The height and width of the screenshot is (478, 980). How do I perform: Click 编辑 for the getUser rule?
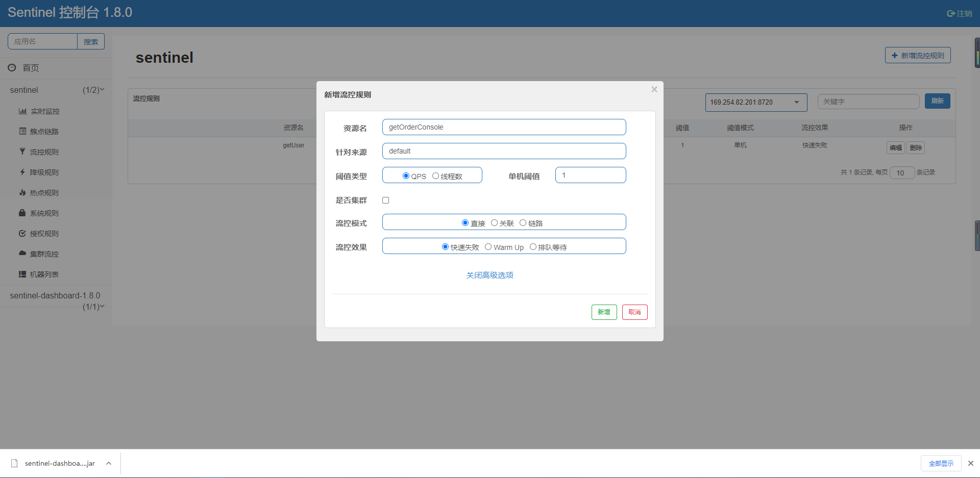895,148
